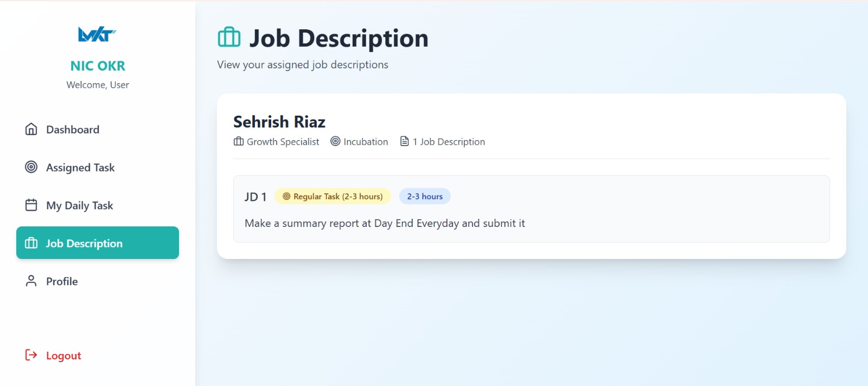Select the blue 2-3 hours badge
868x386 pixels.
coord(425,196)
